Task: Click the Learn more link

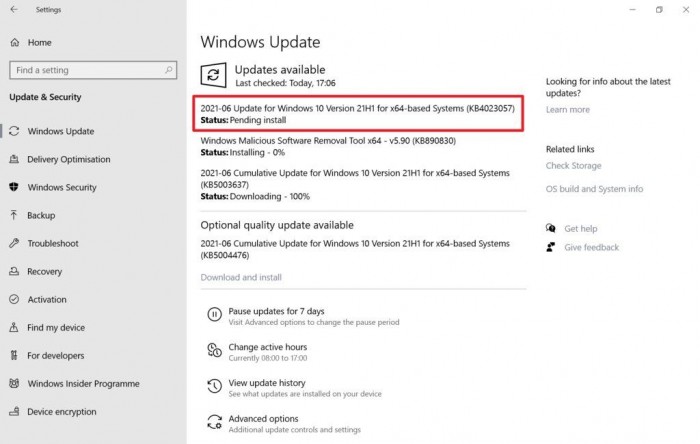Action: tap(567, 109)
